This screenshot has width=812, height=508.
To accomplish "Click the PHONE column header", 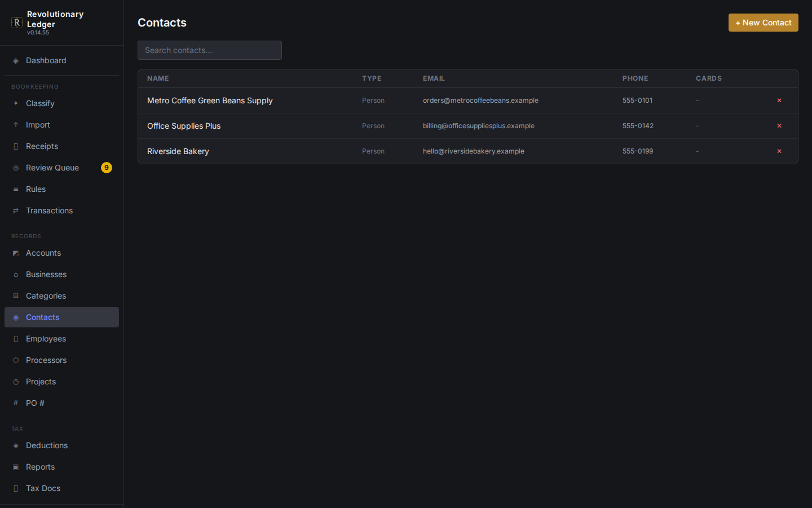I will point(636,78).
